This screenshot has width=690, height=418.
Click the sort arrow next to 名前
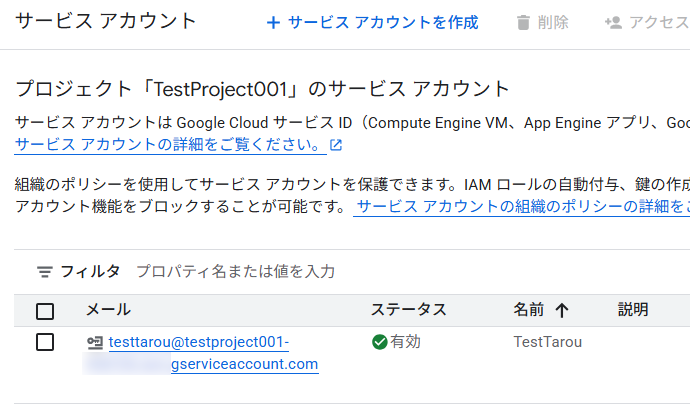pyautogui.click(x=561, y=310)
